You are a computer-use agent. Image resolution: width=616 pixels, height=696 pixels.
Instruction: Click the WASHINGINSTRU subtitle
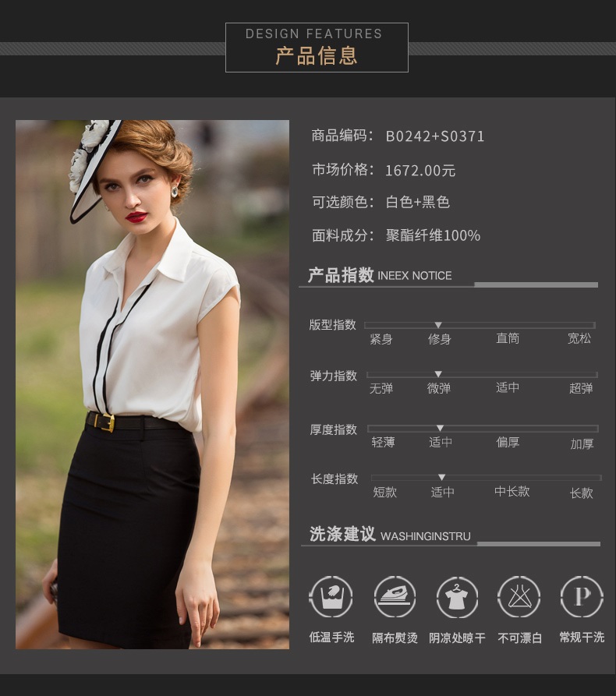pos(426,536)
